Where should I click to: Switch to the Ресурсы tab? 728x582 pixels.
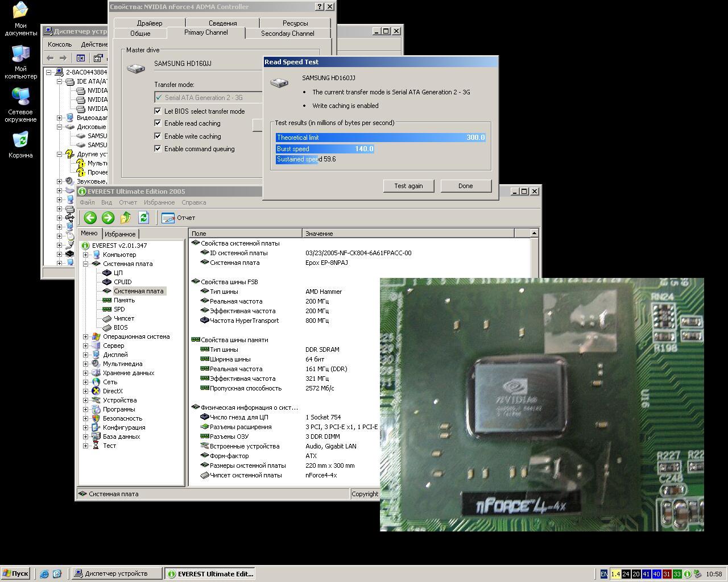tap(295, 23)
